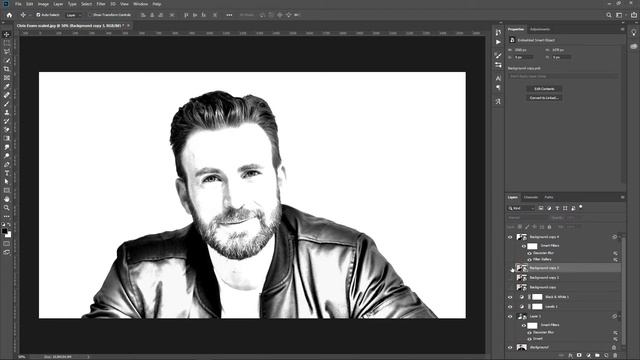Open the Layers panel menu
Image resolution: width=640 pixels, height=360 pixels.
(622, 198)
